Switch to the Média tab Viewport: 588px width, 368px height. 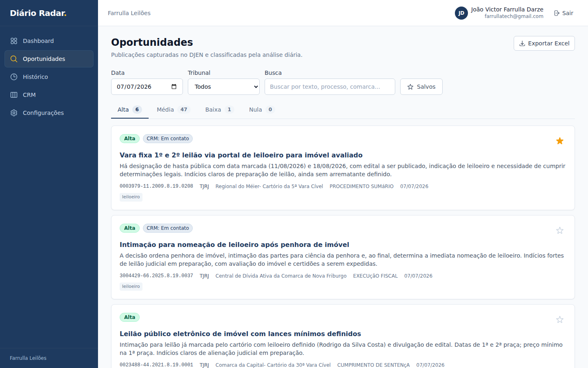pyautogui.click(x=173, y=110)
